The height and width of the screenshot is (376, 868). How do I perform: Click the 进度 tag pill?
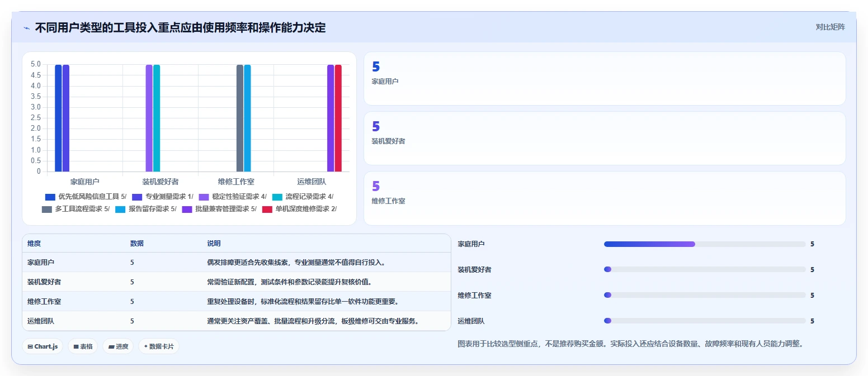(x=118, y=346)
